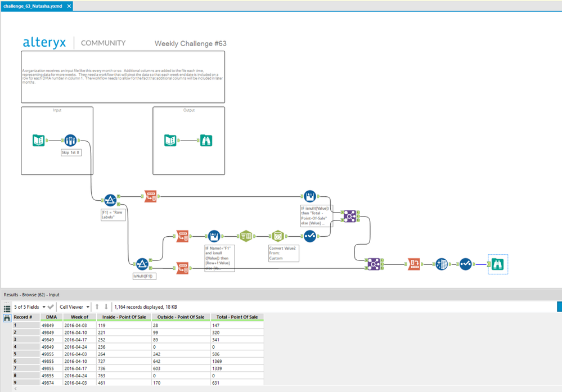Select the final Select tool before Browse

466,264
